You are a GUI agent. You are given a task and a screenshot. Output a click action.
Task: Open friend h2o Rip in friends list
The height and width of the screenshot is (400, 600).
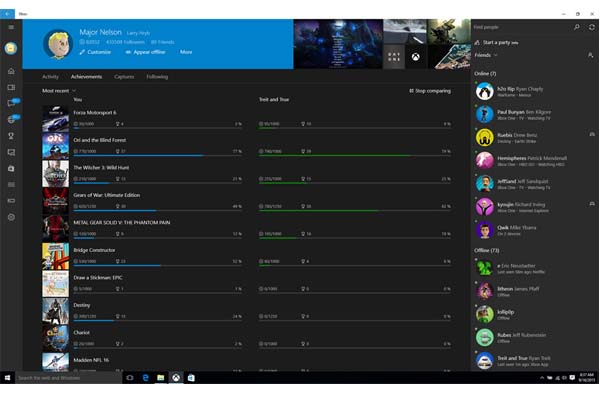pos(535,91)
